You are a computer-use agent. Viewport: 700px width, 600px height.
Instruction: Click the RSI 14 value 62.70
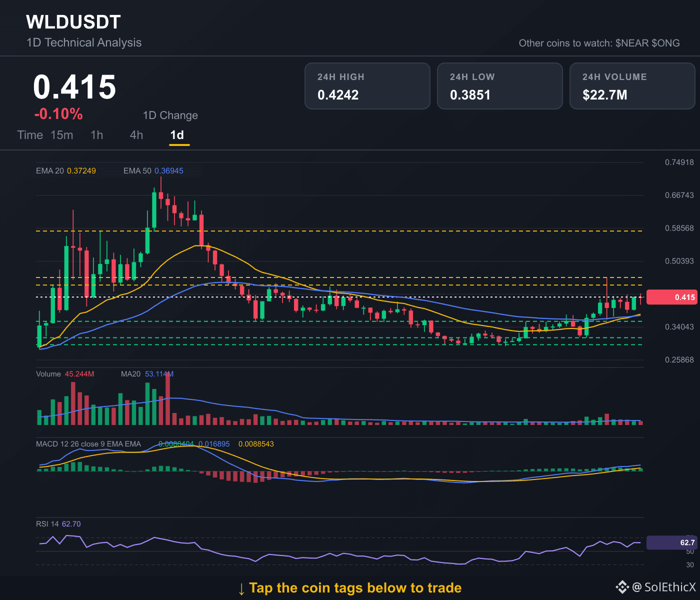pos(71,524)
